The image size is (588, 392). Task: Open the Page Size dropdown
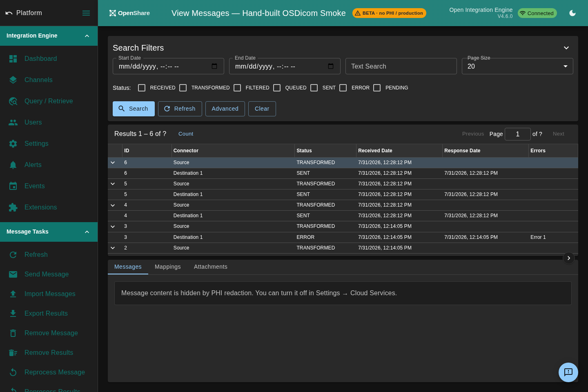(517, 66)
